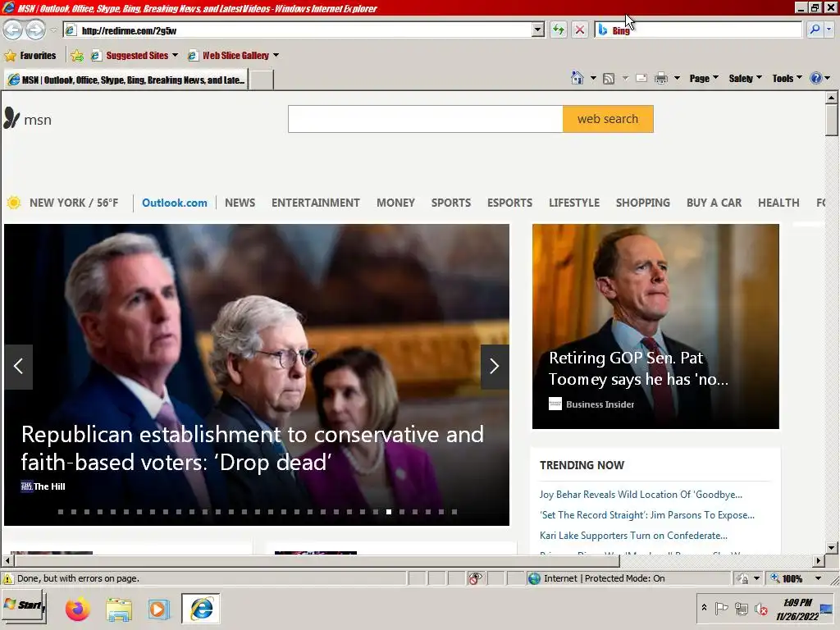The image size is (840, 630).
Task: Show previous slide with the left carousel arrow
Action: tap(18, 367)
